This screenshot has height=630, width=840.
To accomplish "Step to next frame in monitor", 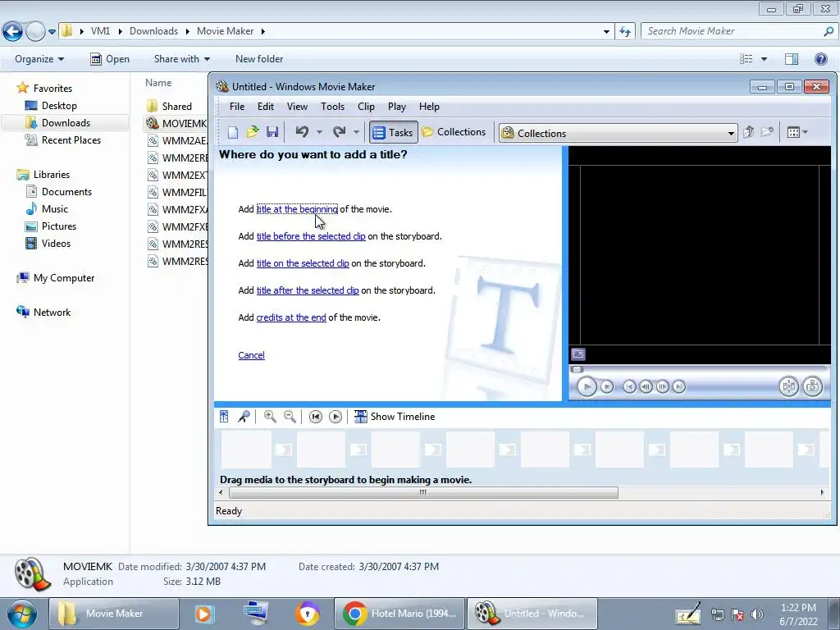I will (663, 387).
